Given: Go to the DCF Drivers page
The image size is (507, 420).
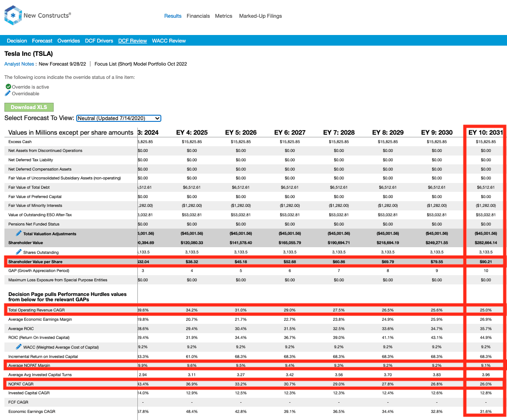Looking at the screenshot, I should (x=99, y=41).
